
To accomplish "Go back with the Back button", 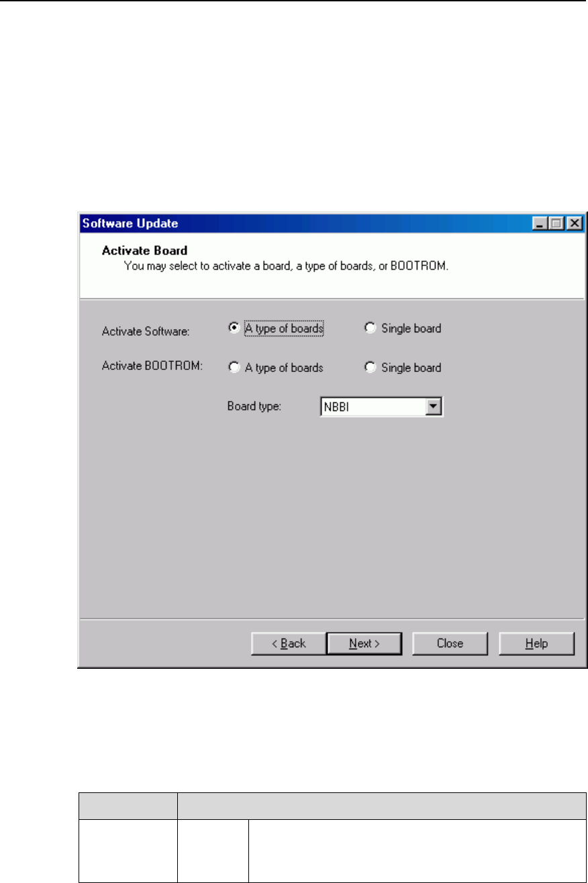I will pyautogui.click(x=289, y=643).
